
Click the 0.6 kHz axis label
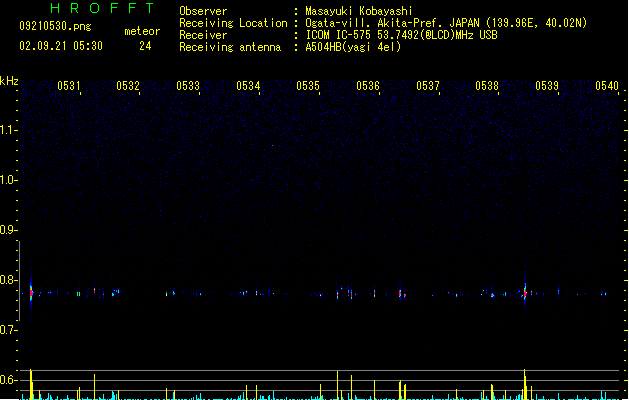pyautogui.click(x=9, y=380)
